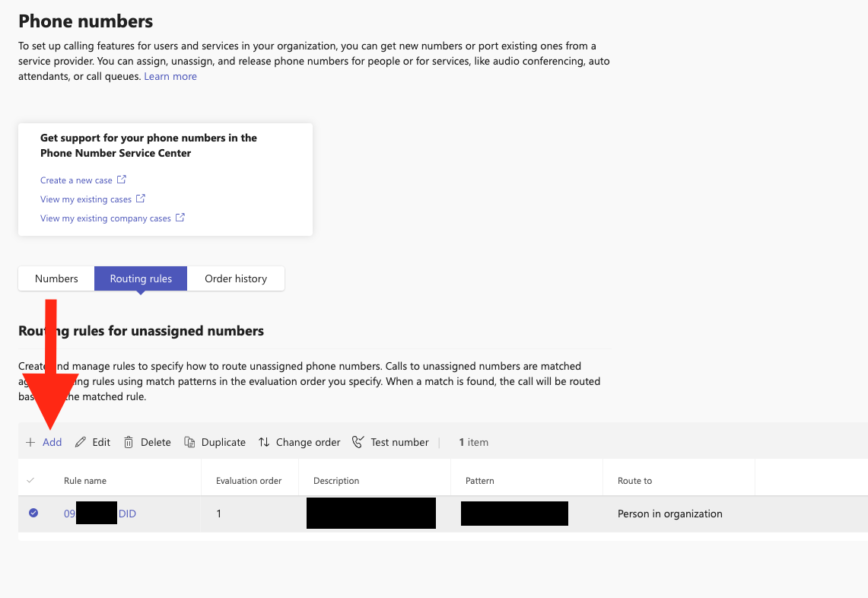Click the Change order arrows icon
Screen dimensions: 868x598
tap(265, 441)
